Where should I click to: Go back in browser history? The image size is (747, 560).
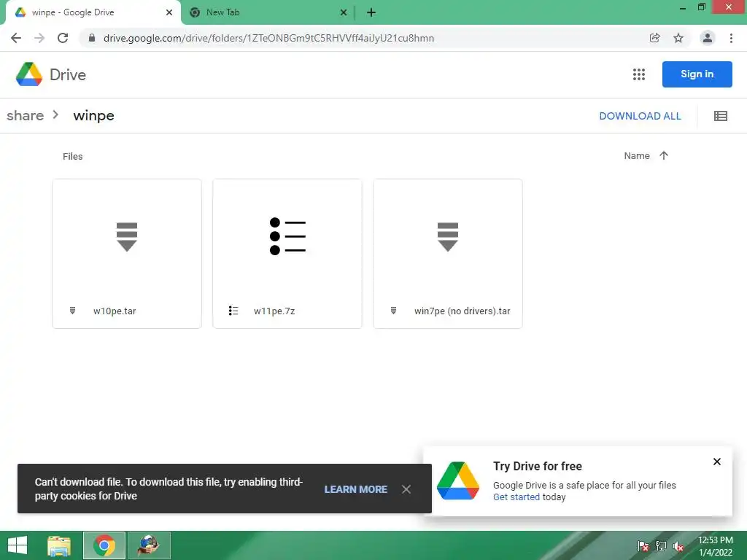pyautogui.click(x=16, y=38)
